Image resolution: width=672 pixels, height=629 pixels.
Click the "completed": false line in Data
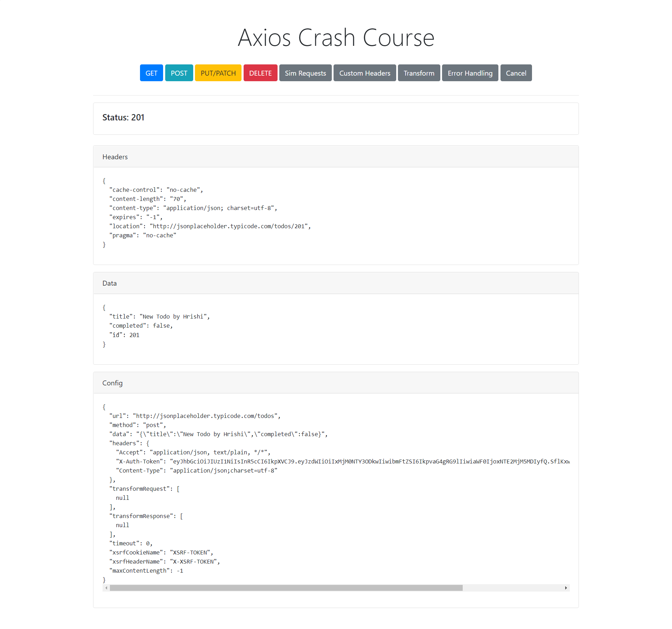(141, 326)
